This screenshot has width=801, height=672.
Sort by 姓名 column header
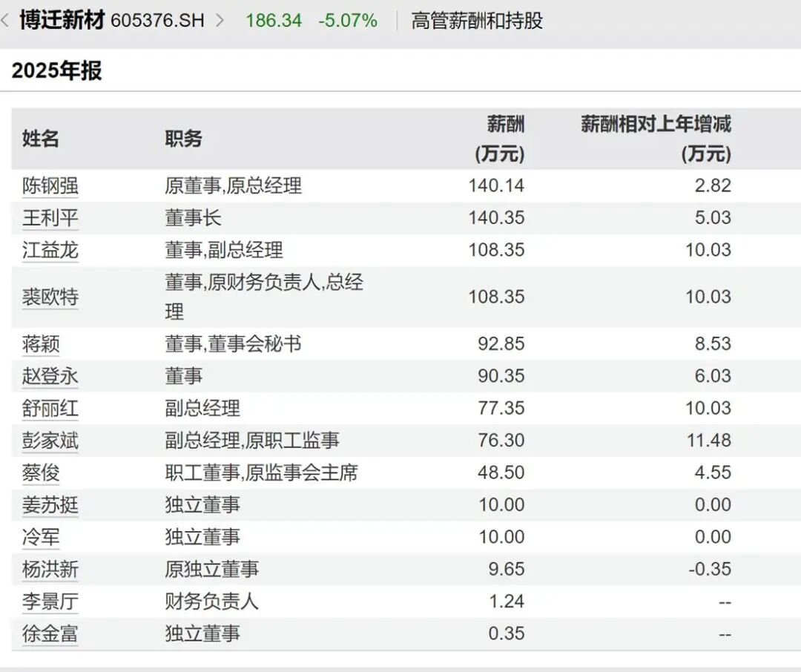(x=40, y=139)
